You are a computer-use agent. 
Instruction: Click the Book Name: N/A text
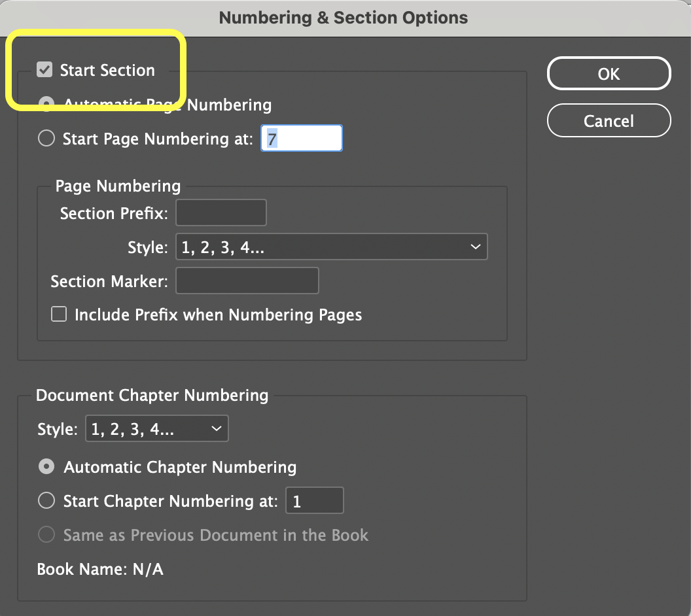pyautogui.click(x=100, y=569)
